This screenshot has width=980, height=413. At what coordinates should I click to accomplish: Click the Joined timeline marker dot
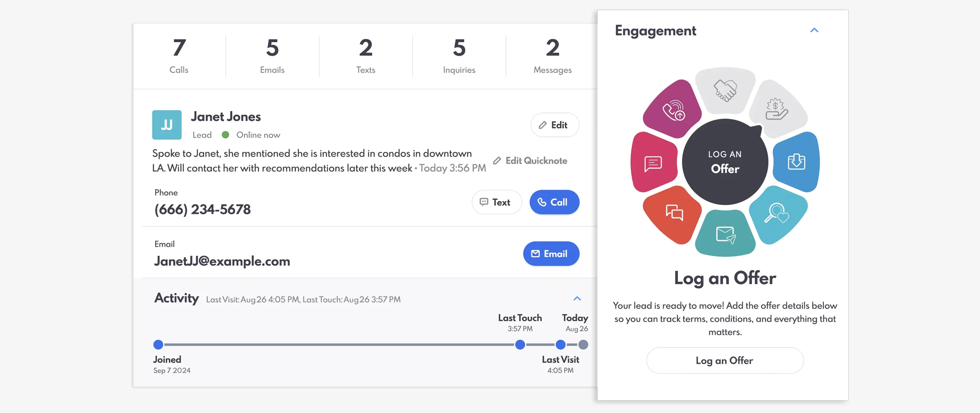158,345
